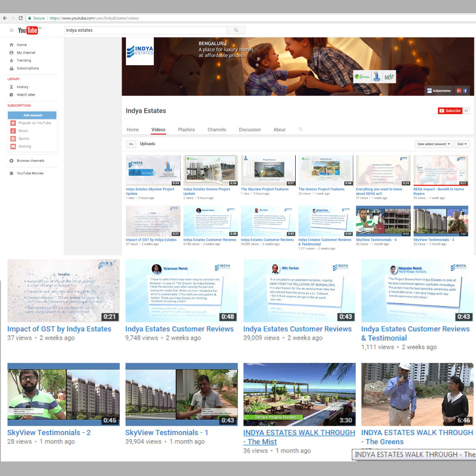Open the Grid view dropdown
Viewport: 476px width, 476px height.
462,144
